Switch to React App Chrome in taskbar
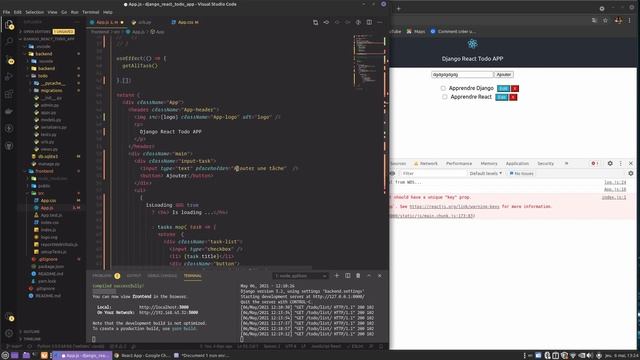Screen dimensions: 640x360 tap(142, 356)
